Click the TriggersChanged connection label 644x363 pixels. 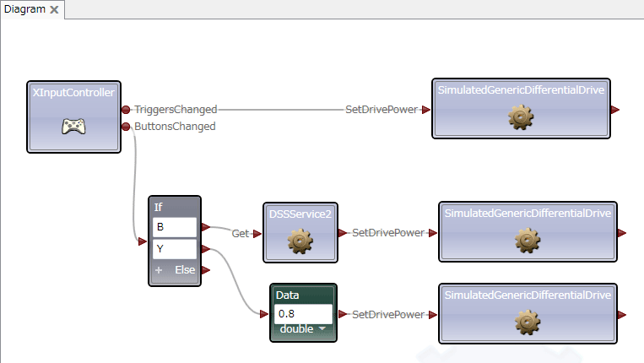[176, 110]
